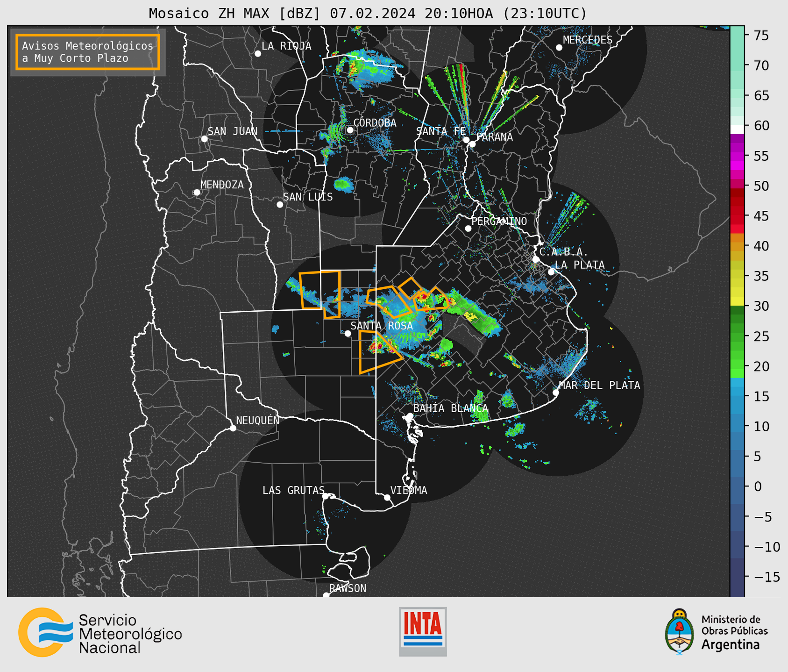Screen dimensions: 788x672
Task: Click the '35' tick label on the color scale
Action: click(x=761, y=276)
